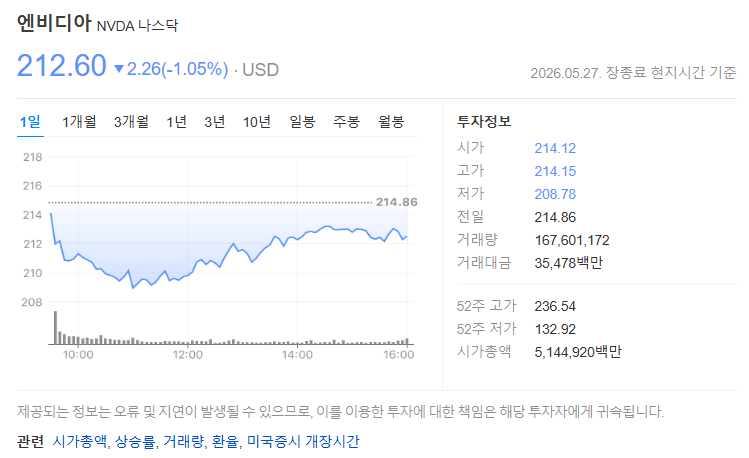749x458 pixels.
Task: Click the NVDA 나스닥 ticker label
Action: click(x=137, y=26)
